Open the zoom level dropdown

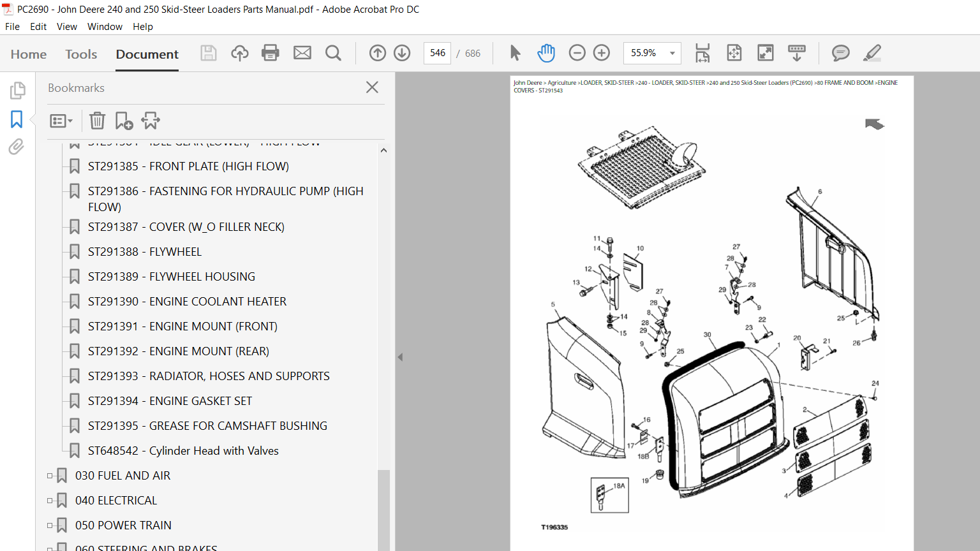[672, 53]
